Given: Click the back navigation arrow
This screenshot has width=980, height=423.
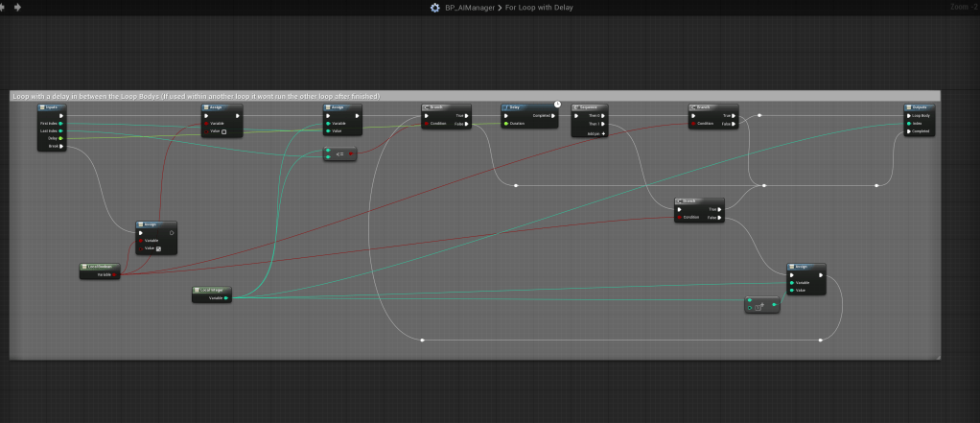Looking at the screenshot, I should pyautogui.click(x=5, y=7).
